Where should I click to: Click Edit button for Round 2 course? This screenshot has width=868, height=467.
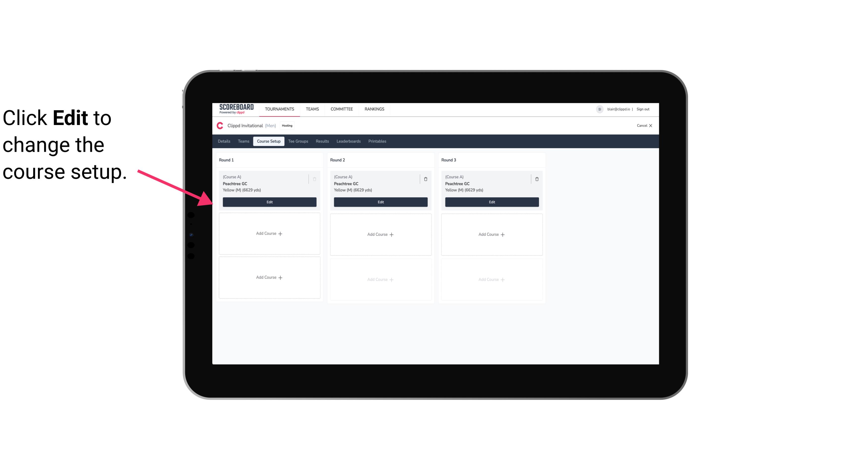click(380, 202)
